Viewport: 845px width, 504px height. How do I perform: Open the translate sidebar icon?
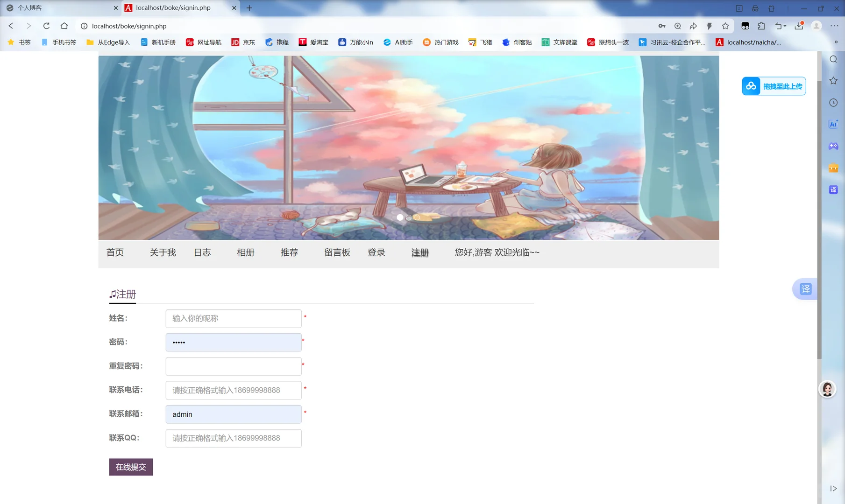click(x=833, y=189)
